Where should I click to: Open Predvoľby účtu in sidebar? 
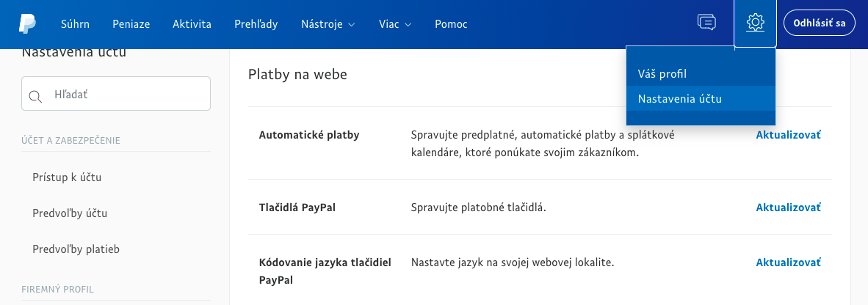point(70,213)
